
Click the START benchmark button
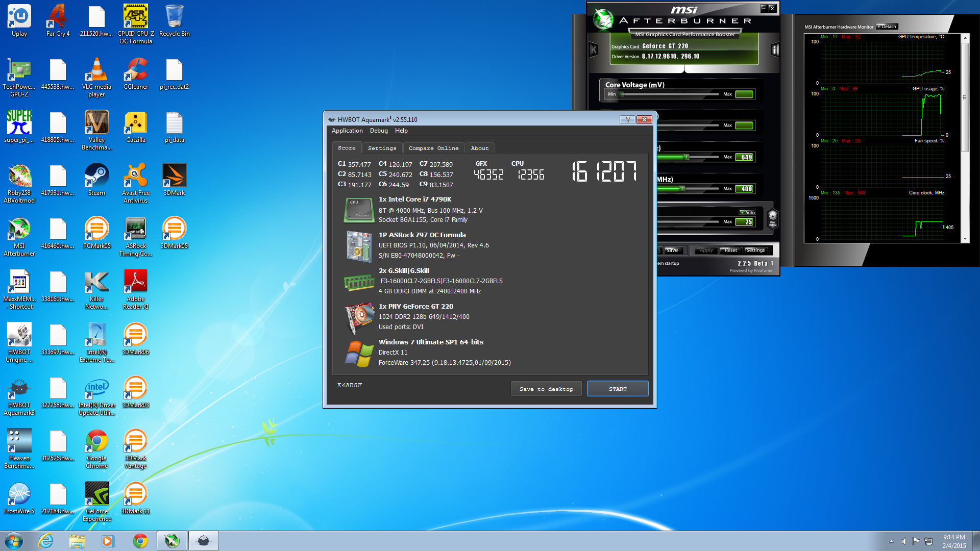pyautogui.click(x=618, y=389)
